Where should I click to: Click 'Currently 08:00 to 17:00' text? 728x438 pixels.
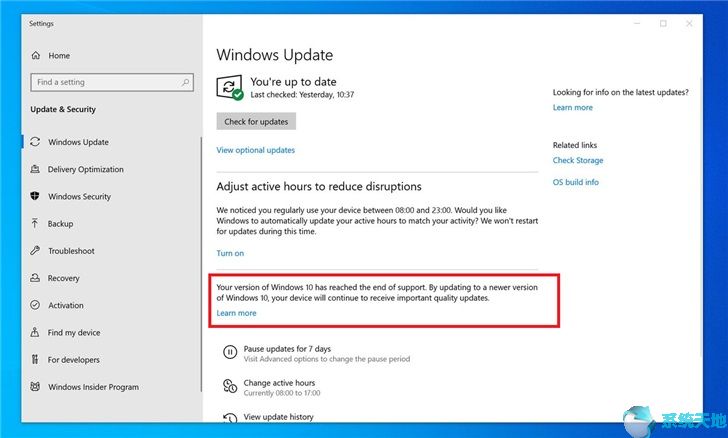282,393
